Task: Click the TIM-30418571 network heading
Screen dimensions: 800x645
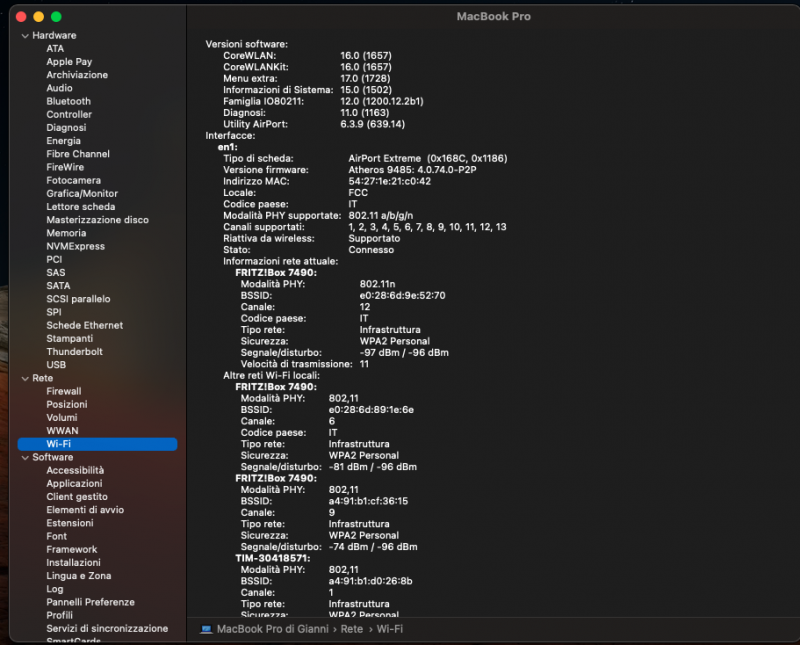Action: pos(272,559)
